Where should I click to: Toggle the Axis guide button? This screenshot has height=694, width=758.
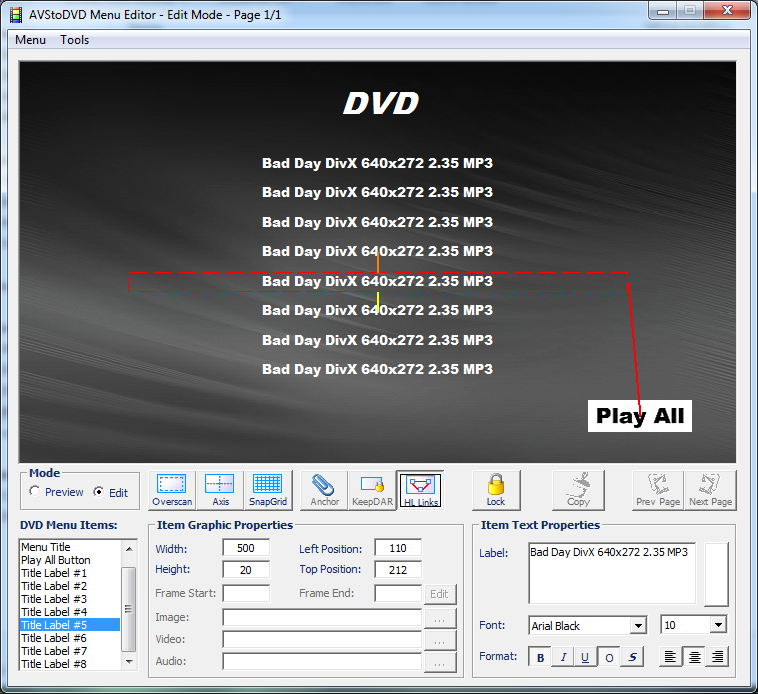[220, 490]
